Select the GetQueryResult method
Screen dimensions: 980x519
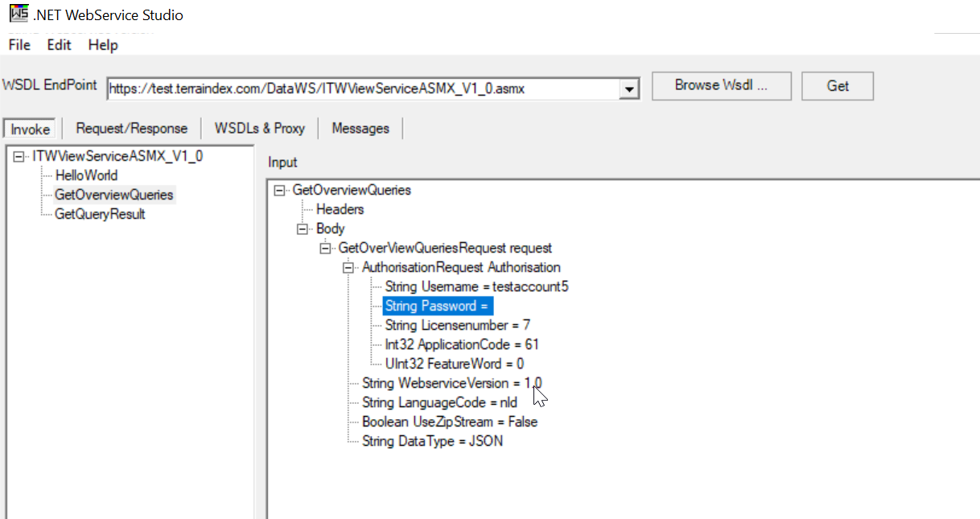[x=100, y=214]
